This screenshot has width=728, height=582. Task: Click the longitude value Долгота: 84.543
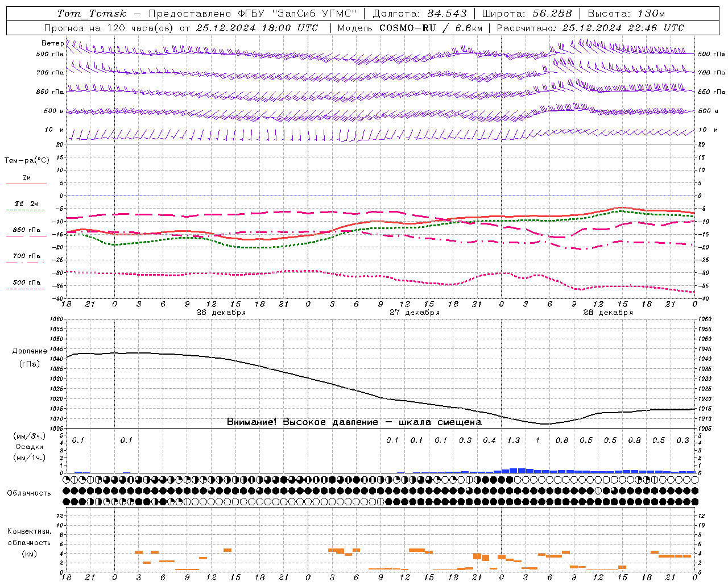420,14
